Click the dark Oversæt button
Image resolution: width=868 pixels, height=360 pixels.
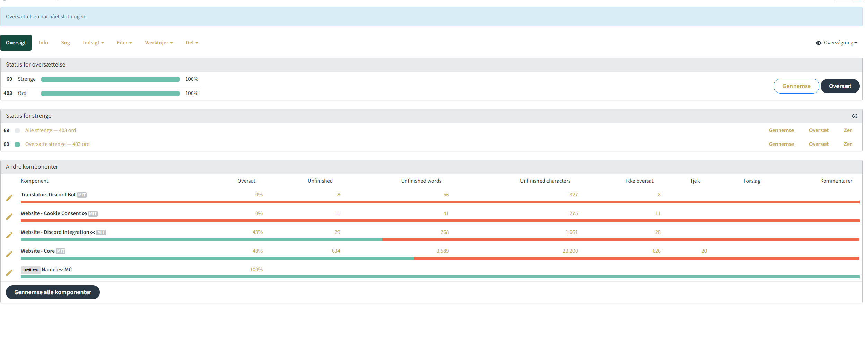[x=840, y=86]
